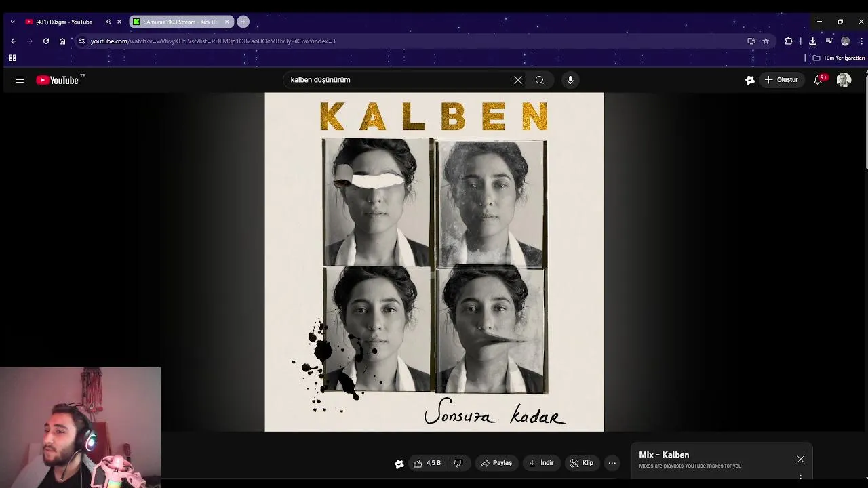
Task: Open more actions three-dot menu under video
Action: 612,463
